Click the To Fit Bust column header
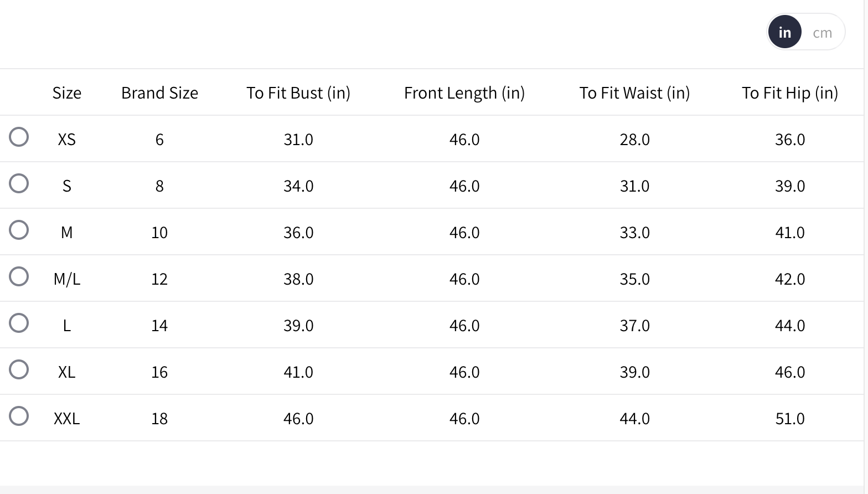The height and width of the screenshot is (494, 868). click(x=298, y=93)
